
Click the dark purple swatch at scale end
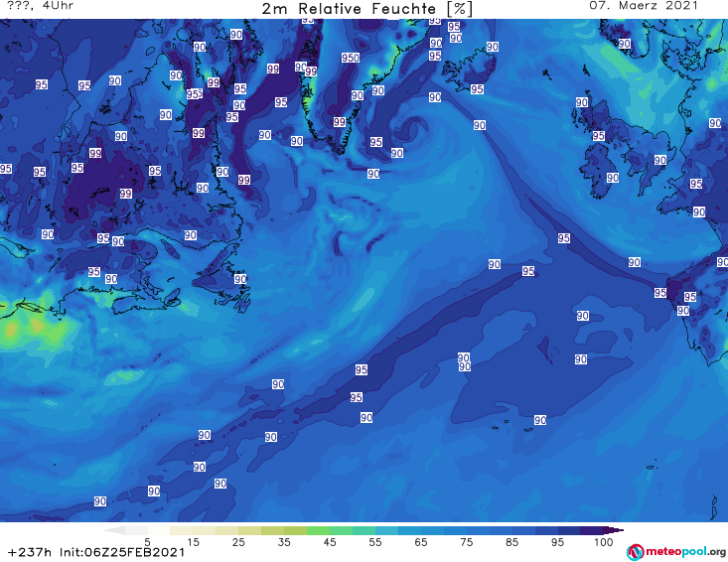[x=613, y=530]
